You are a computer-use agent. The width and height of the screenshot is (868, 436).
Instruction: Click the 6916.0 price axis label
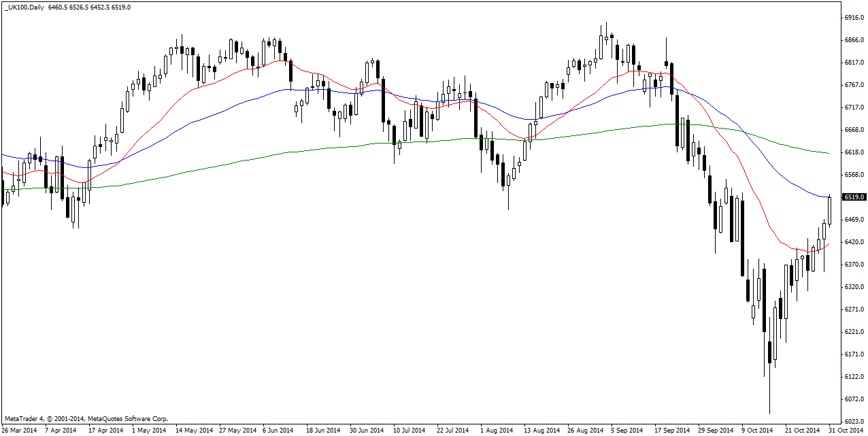click(x=854, y=18)
